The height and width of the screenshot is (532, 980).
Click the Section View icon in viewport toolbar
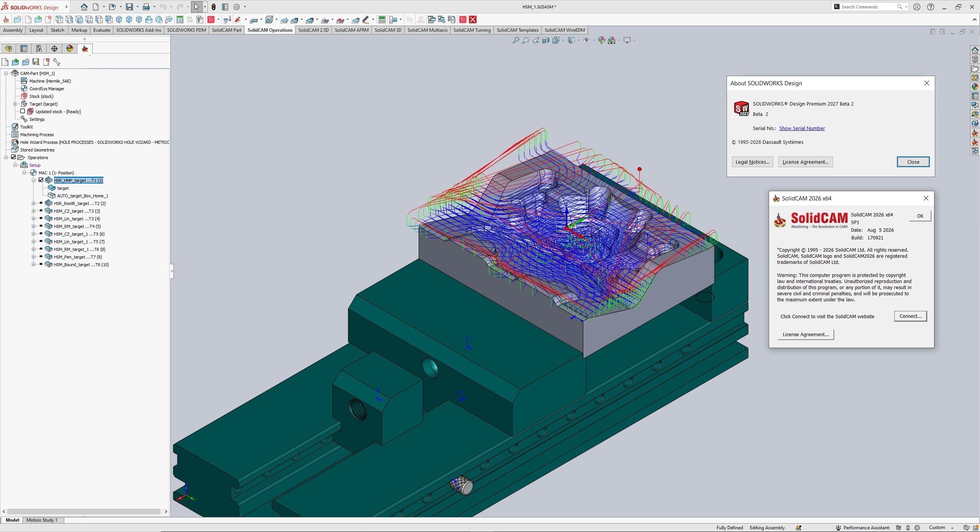[x=546, y=40]
